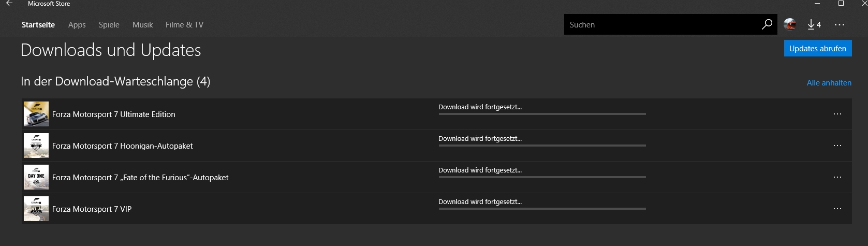Open the user profile avatar
The height and width of the screenshot is (246, 868).
(x=790, y=24)
